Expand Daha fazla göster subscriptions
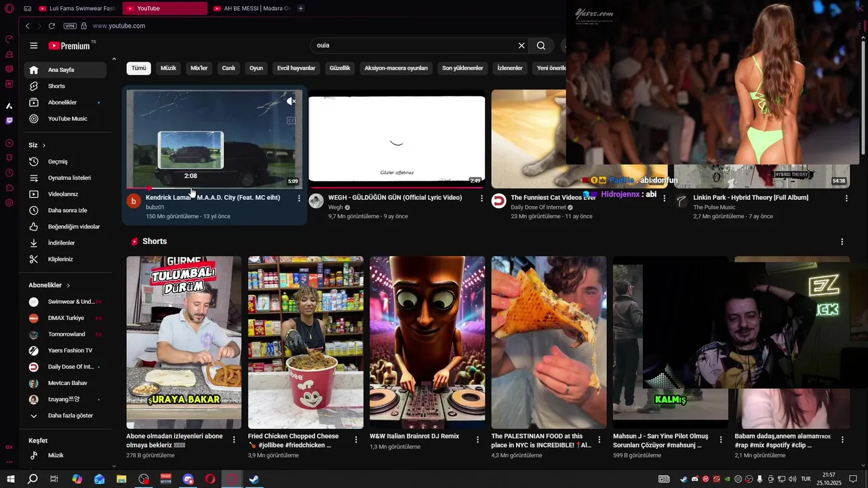 coord(65,415)
